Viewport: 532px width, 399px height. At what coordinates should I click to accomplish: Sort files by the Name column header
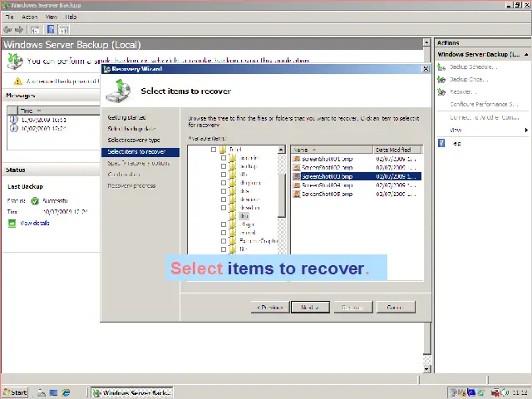[332, 150]
